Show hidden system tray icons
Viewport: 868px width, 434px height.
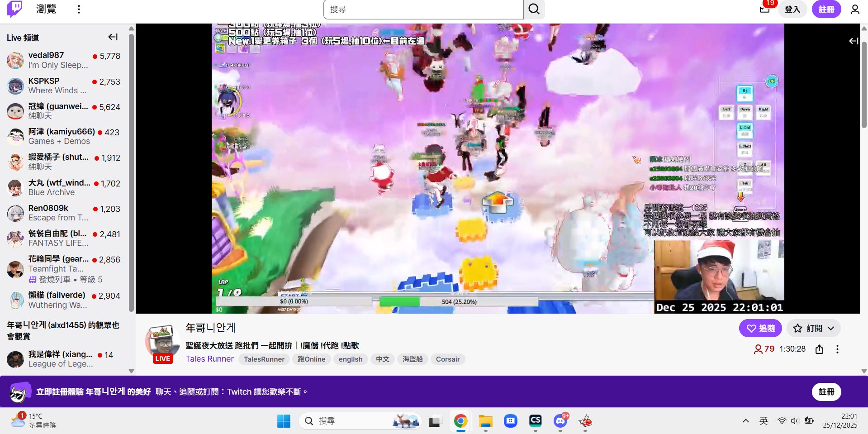coord(745,421)
